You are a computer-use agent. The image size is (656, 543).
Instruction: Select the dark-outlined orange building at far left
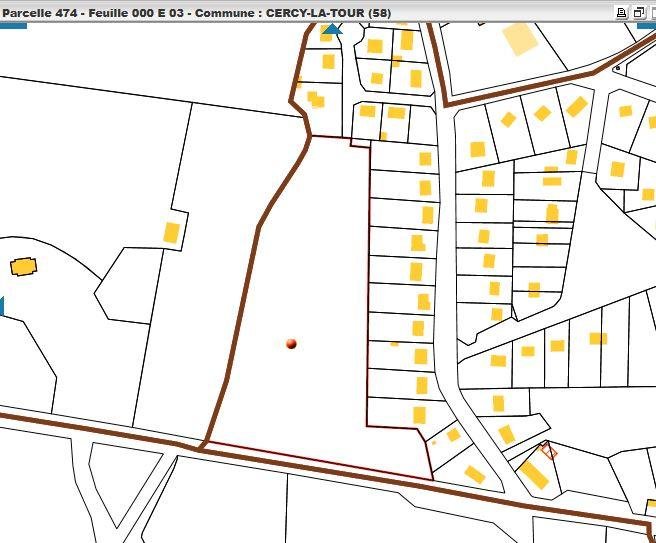[23, 267]
